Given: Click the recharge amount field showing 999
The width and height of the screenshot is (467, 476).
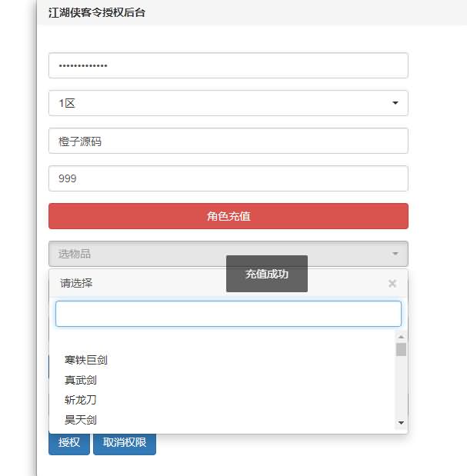Looking at the screenshot, I should pyautogui.click(x=228, y=178).
